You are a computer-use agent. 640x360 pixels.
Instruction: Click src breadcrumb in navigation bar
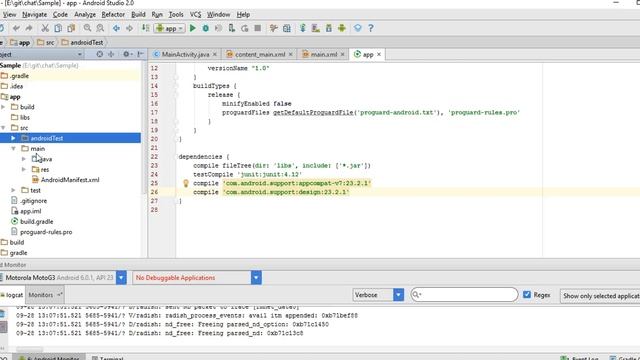pos(45,42)
